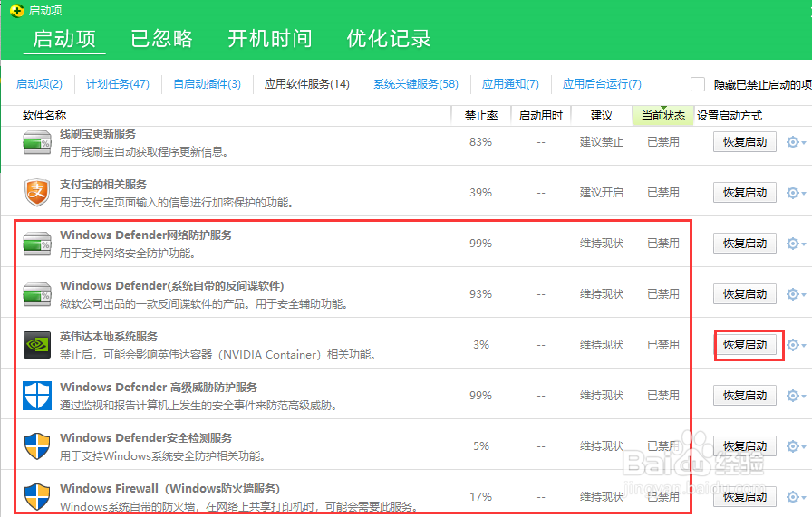Viewport: 812px width, 517px height.
Task: Open the 优化记录 tab
Action: pos(389,39)
